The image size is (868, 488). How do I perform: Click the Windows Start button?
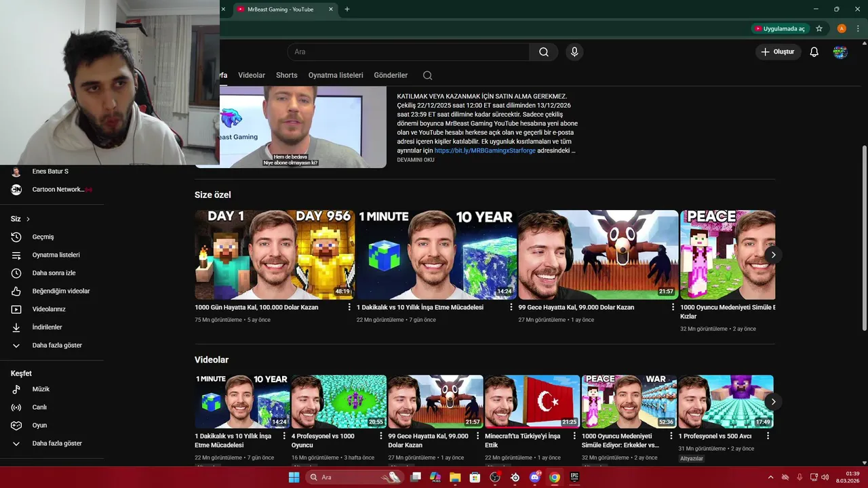294,477
